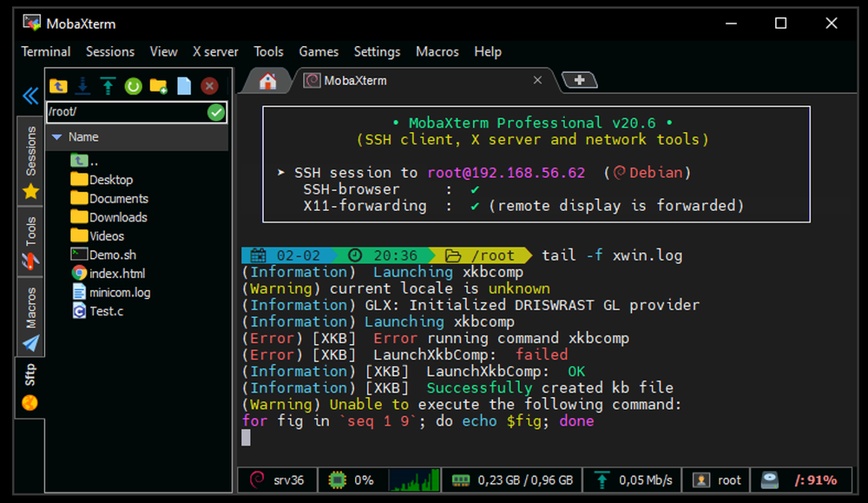Screen dimensions: 868x503
Task: Open a new tab with the plus button
Action: pyautogui.click(x=579, y=79)
